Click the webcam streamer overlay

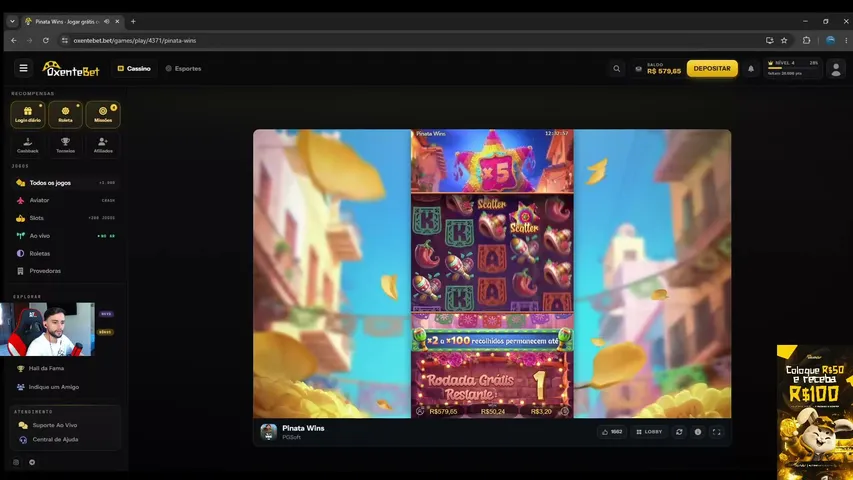(47, 329)
